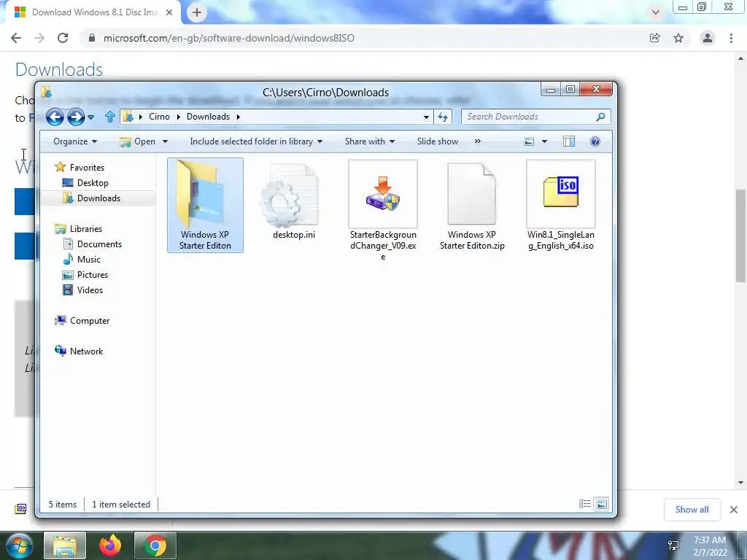Open Chrome from taskbar
This screenshot has height=560, width=747.
tap(155, 545)
